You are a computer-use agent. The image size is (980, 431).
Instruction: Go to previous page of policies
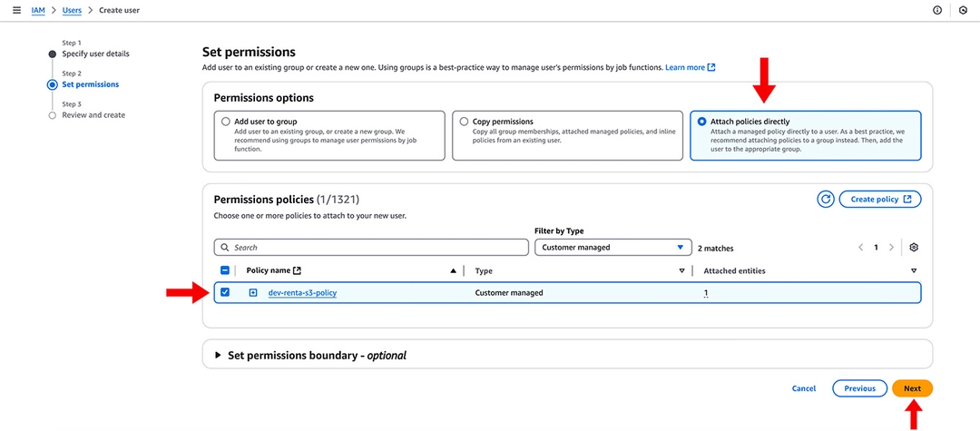point(860,248)
